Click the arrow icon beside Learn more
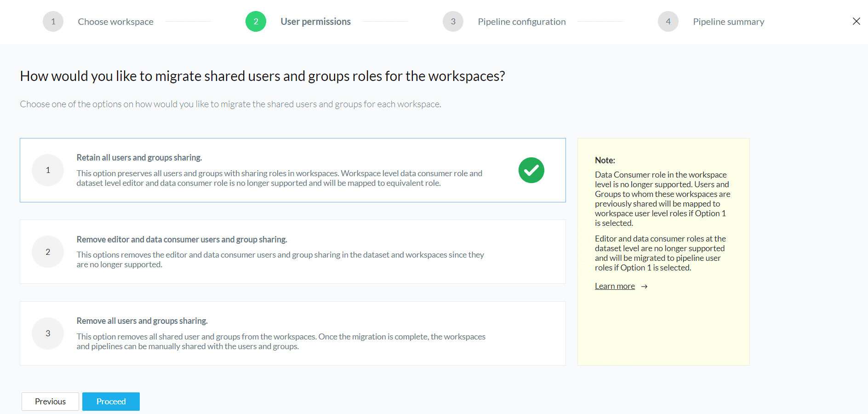868x414 pixels. (x=645, y=287)
